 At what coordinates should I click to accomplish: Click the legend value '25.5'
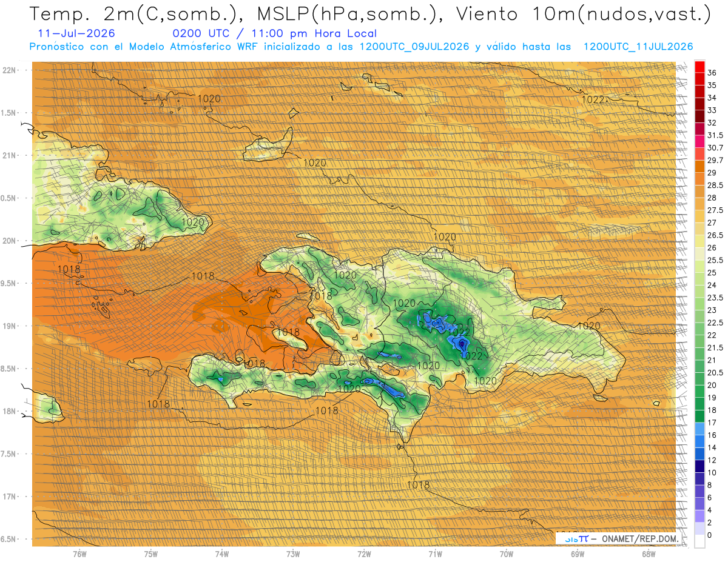pos(715,260)
